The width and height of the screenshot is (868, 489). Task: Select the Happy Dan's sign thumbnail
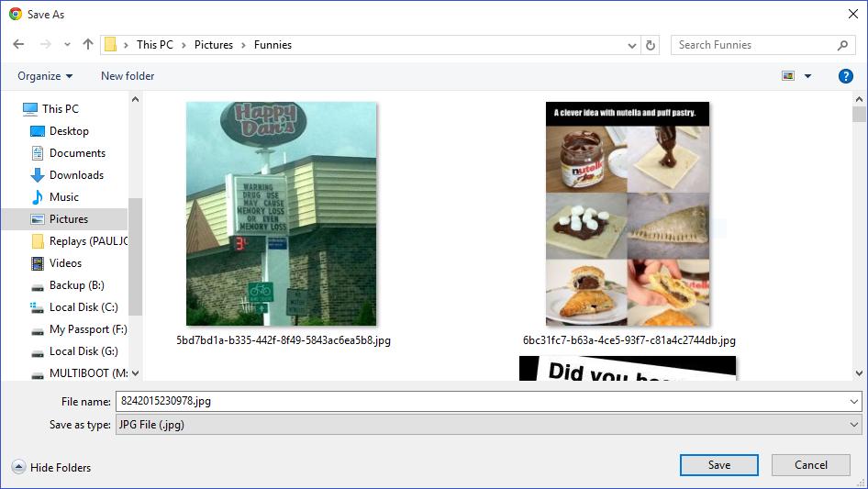click(281, 214)
